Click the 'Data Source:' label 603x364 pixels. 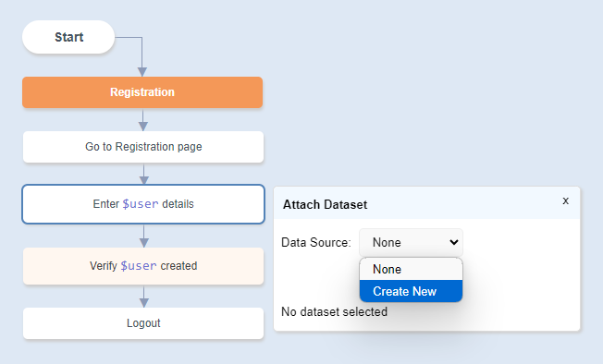pos(315,242)
